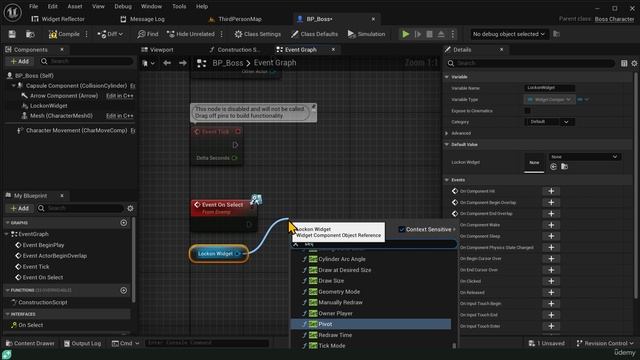Select ConstructionScript function
The width and height of the screenshot is (640, 360).
[x=42, y=303]
